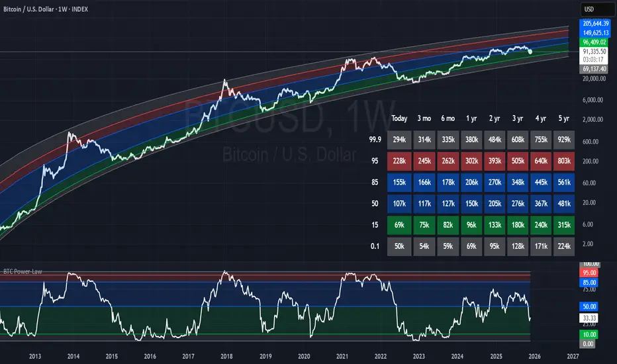The image size is (617, 364).
Task: Click the blue 270k cell
Action: point(495,182)
